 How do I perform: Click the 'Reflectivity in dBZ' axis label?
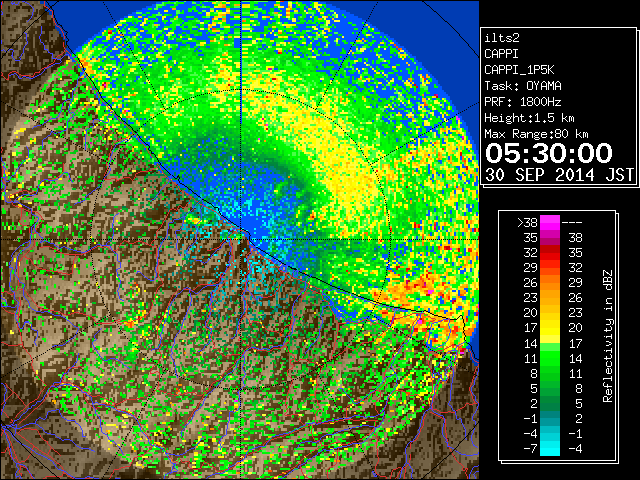click(608, 336)
